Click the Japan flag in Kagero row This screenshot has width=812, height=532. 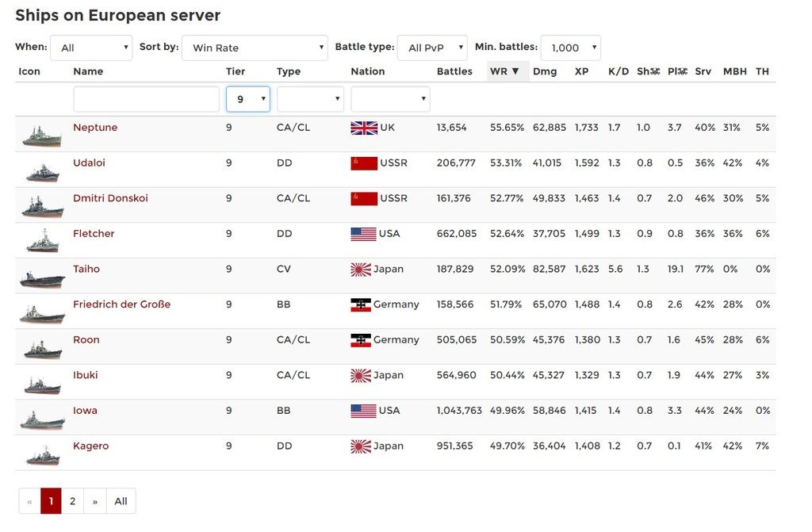[361, 446]
